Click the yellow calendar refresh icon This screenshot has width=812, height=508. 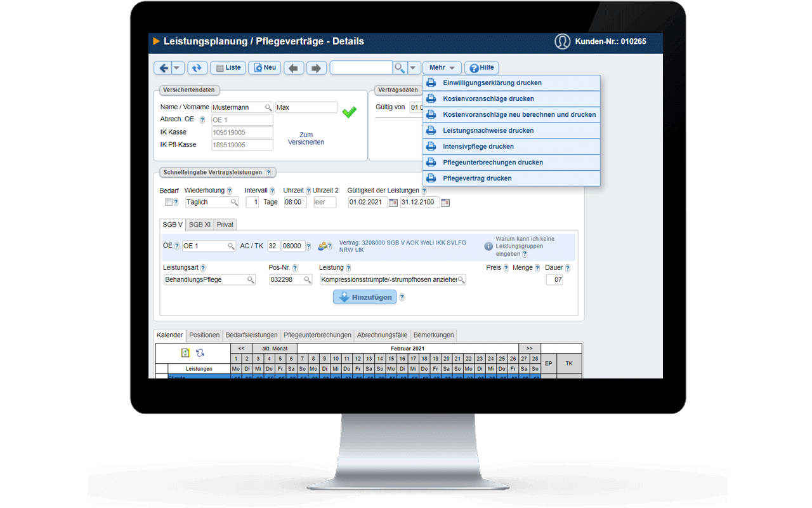tap(185, 353)
